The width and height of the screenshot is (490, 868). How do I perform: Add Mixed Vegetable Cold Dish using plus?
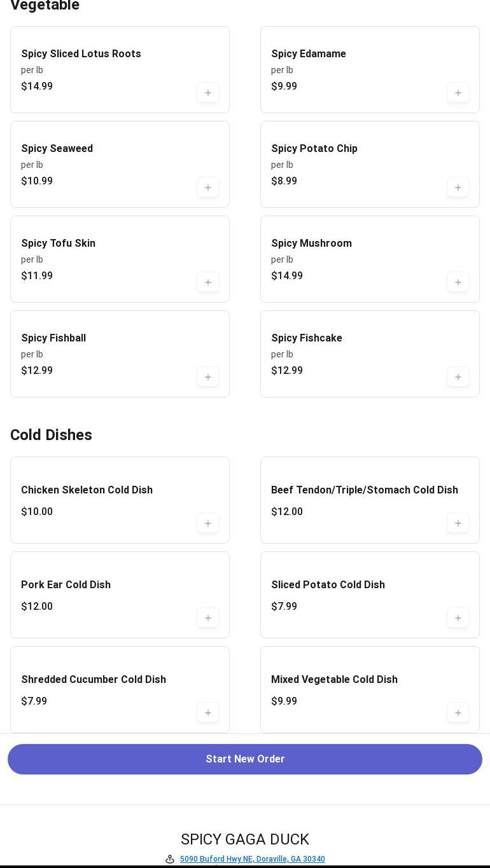(x=458, y=713)
